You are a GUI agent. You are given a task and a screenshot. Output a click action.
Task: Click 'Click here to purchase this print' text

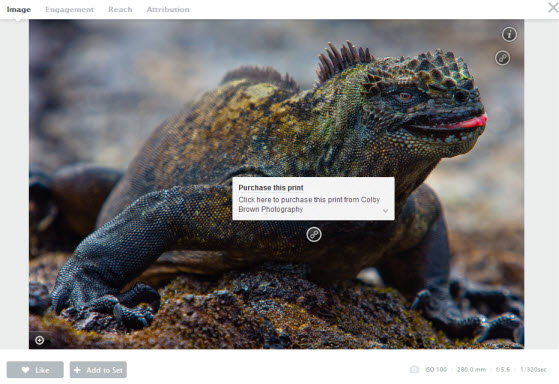309,204
